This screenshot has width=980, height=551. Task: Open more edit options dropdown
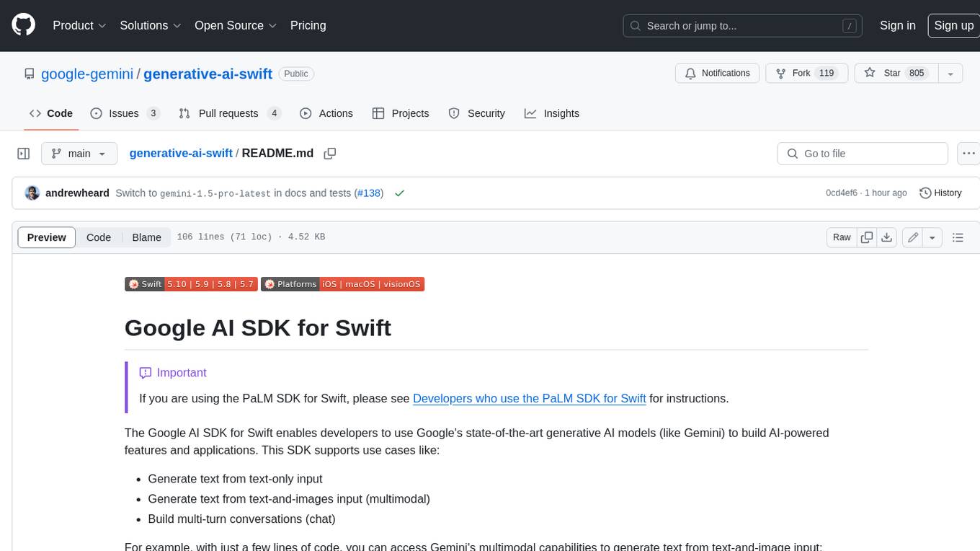[932, 237]
